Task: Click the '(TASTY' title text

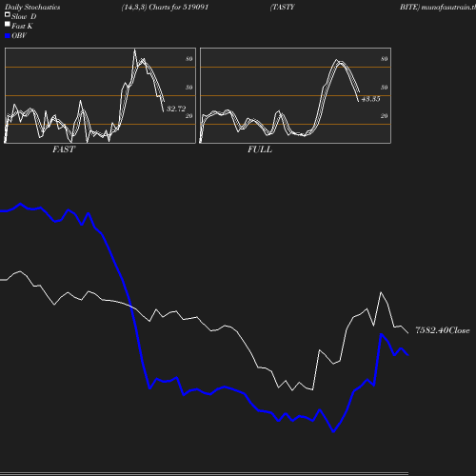Action: 282,7
